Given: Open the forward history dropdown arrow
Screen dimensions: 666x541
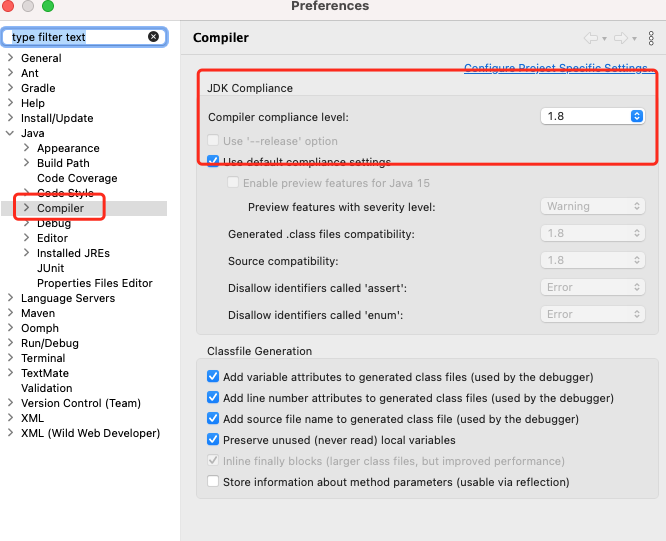Looking at the screenshot, I should [x=634, y=39].
